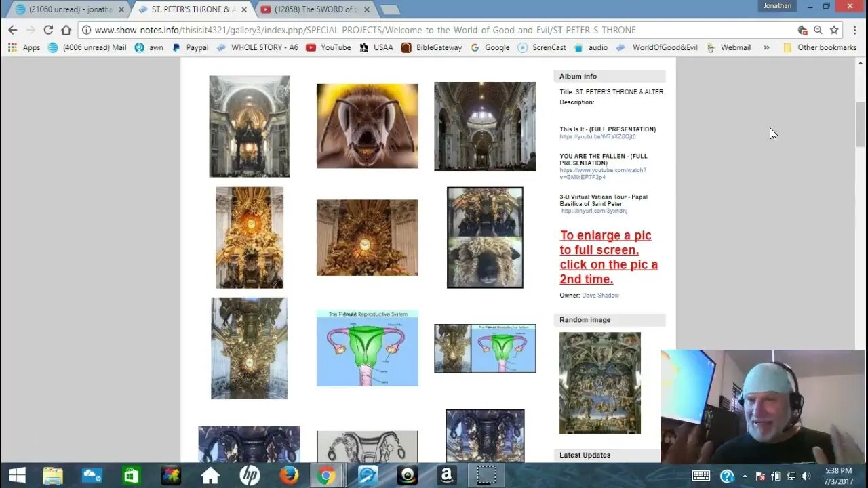Viewport: 868px width, 488px height.
Task: Open the Apps bookmark shortcut
Action: [x=24, y=47]
